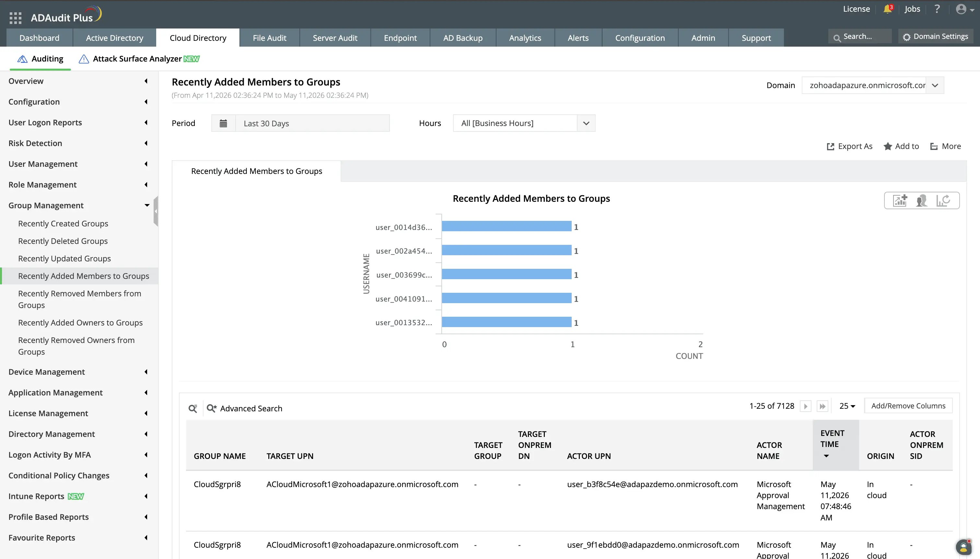Open the Domain dropdown

(x=935, y=85)
